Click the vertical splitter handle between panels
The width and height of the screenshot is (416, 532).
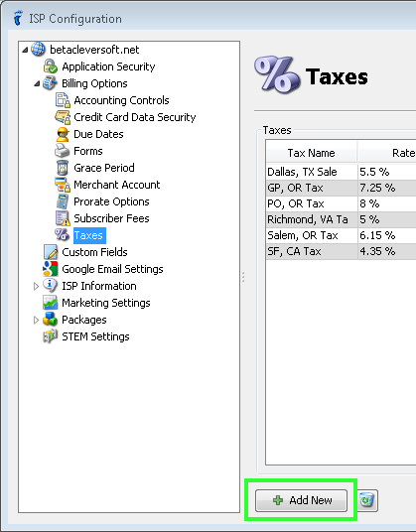click(x=243, y=277)
